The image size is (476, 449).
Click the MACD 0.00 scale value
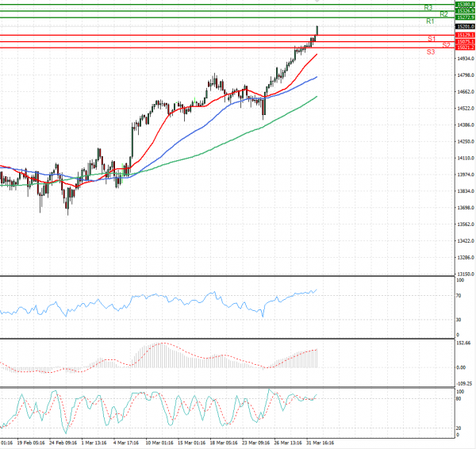click(461, 367)
